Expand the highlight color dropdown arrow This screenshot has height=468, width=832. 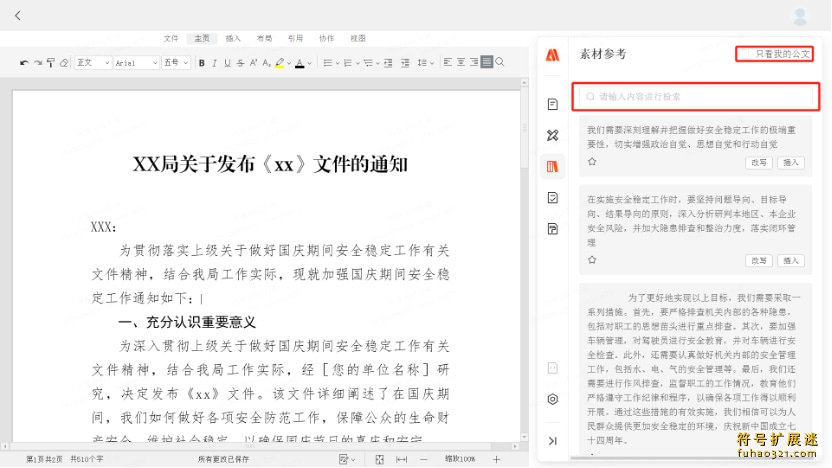coord(289,63)
